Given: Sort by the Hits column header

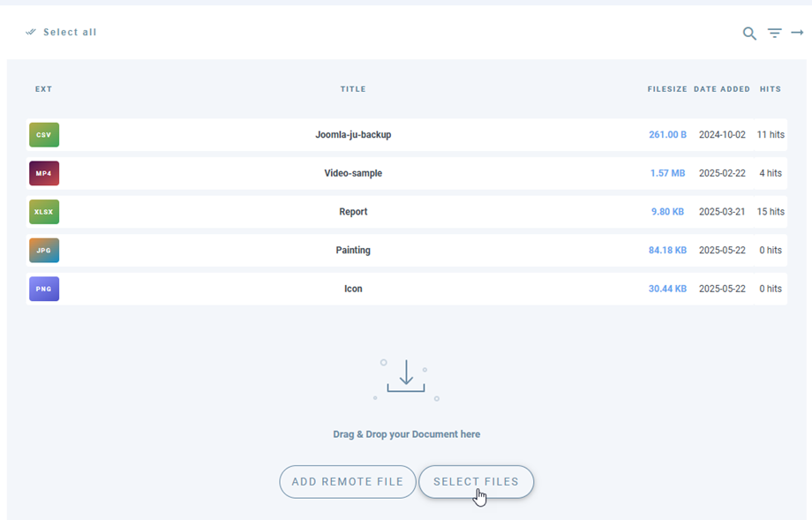Looking at the screenshot, I should click(x=771, y=89).
